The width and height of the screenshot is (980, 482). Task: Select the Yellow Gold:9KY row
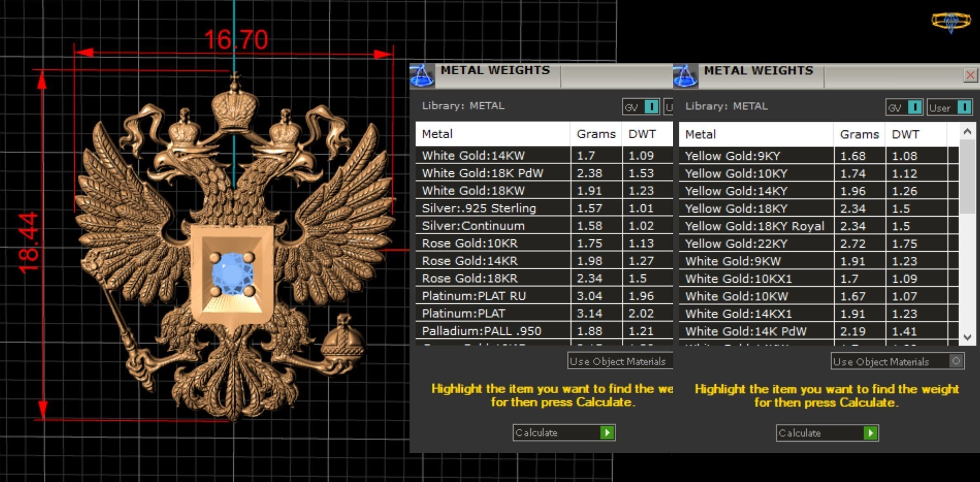click(819, 156)
